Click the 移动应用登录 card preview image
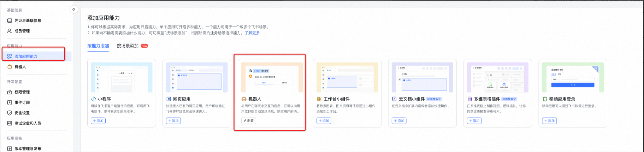The height and width of the screenshot is (152, 644). click(573, 77)
